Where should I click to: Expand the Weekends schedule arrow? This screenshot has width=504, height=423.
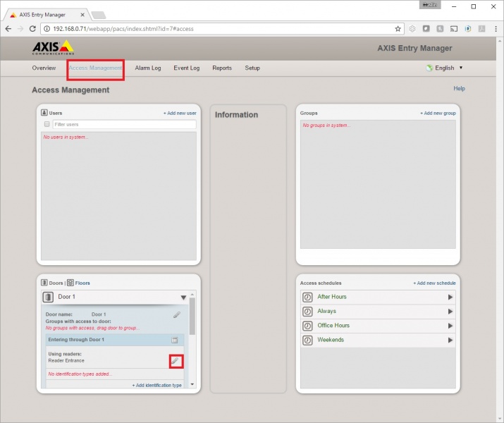click(x=450, y=340)
